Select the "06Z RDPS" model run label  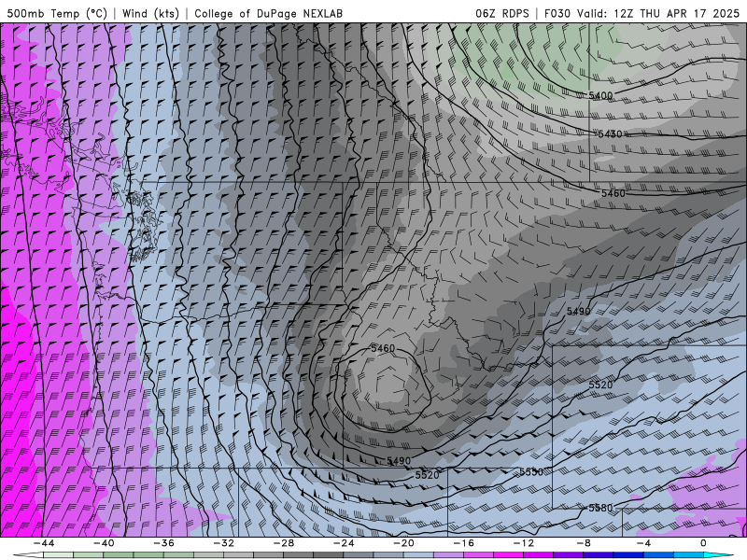502,13
